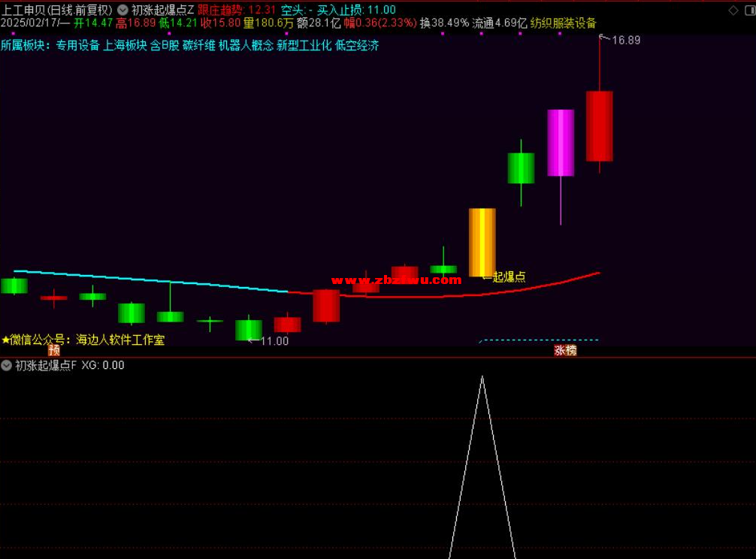The width and height of the screenshot is (756, 559).
Task: Open the 含B股 sector link
Action: point(165,45)
